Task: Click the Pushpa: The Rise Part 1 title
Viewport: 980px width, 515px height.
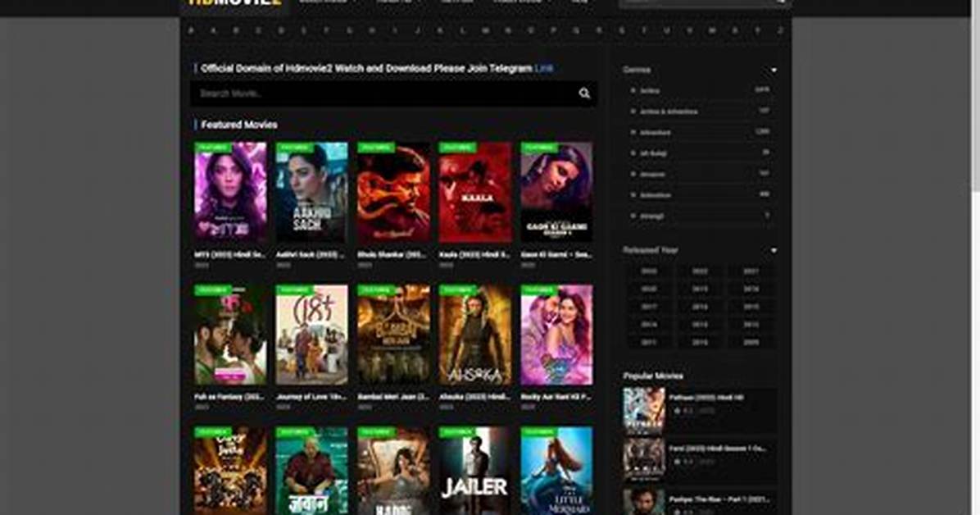Action: click(x=719, y=499)
